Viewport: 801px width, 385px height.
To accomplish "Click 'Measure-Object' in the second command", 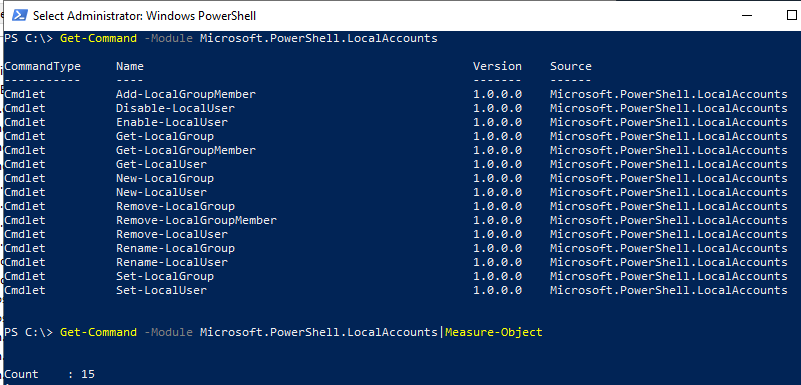I will coord(493,332).
